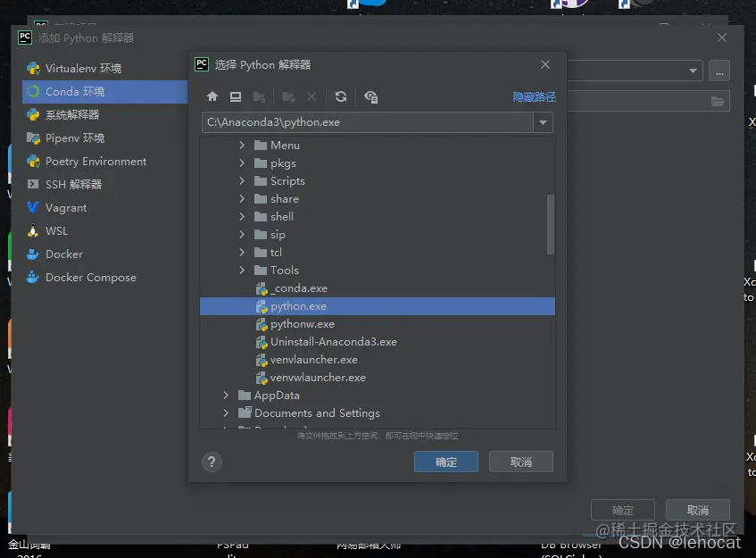756x558 pixels.
Task: Expand the Scripts folder
Action: click(242, 181)
